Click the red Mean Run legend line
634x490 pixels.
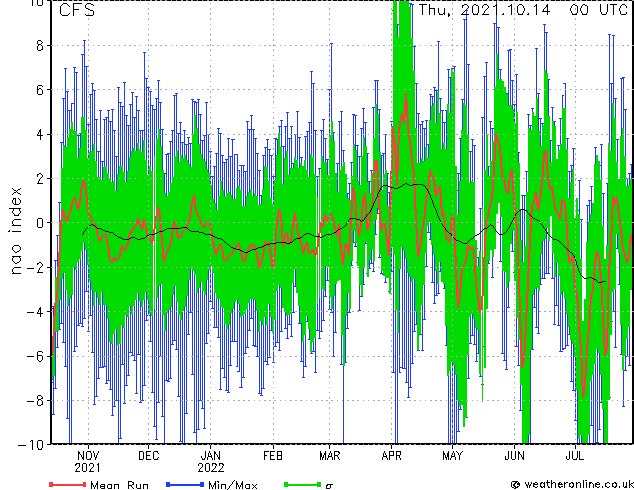click(x=68, y=484)
